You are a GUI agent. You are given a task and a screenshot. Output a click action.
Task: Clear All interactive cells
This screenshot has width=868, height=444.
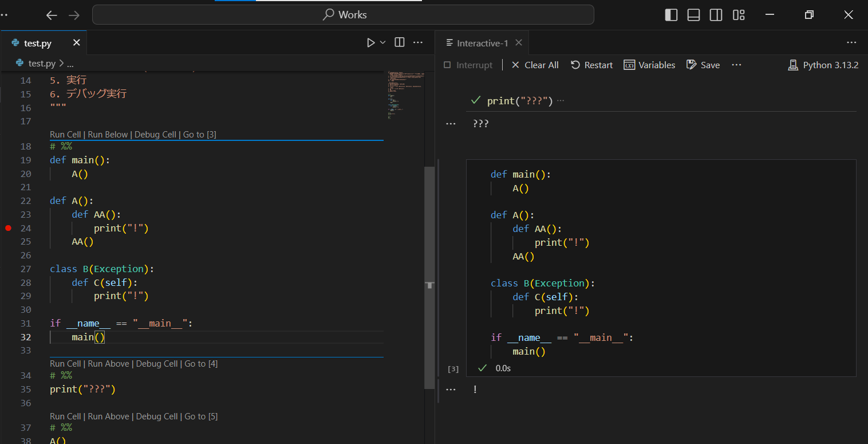[x=535, y=65]
